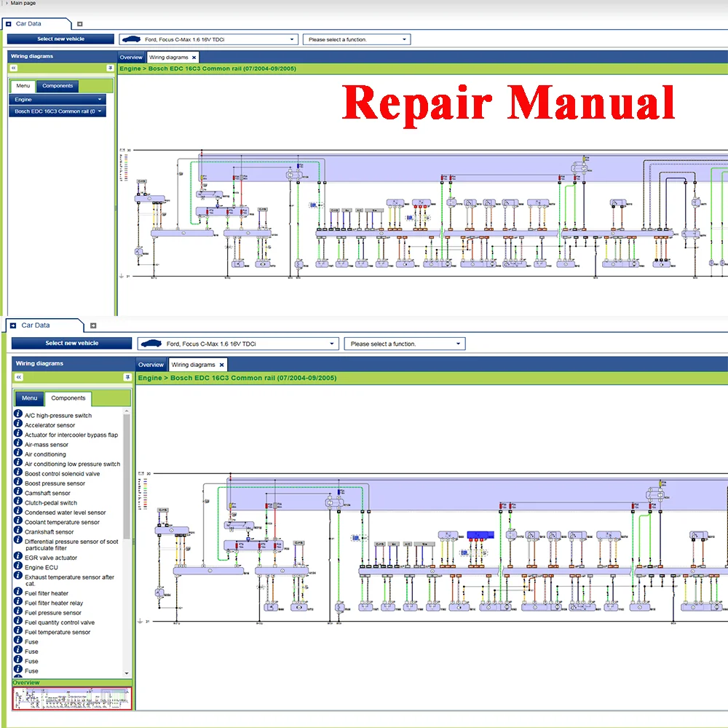Click the Crankshaft sensor info icon
The image size is (728, 728).
18,531
